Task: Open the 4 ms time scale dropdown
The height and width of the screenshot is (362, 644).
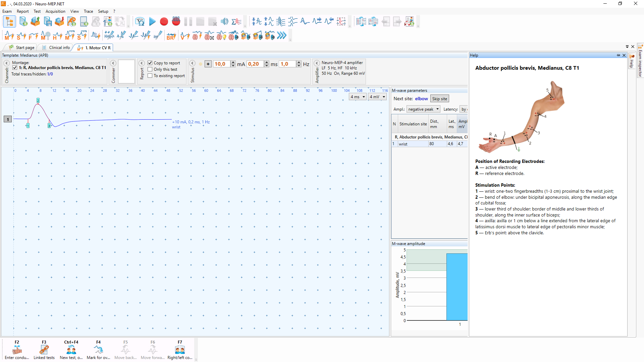Action: coord(358,97)
